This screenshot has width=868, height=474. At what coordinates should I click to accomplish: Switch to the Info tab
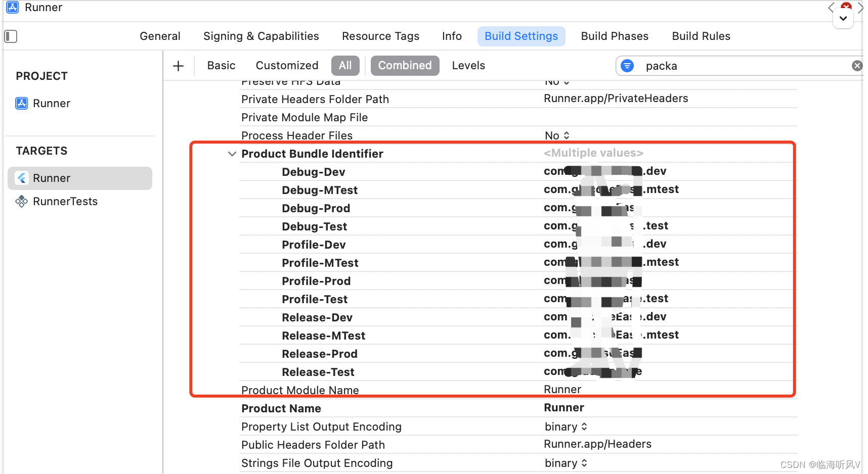[x=452, y=36]
